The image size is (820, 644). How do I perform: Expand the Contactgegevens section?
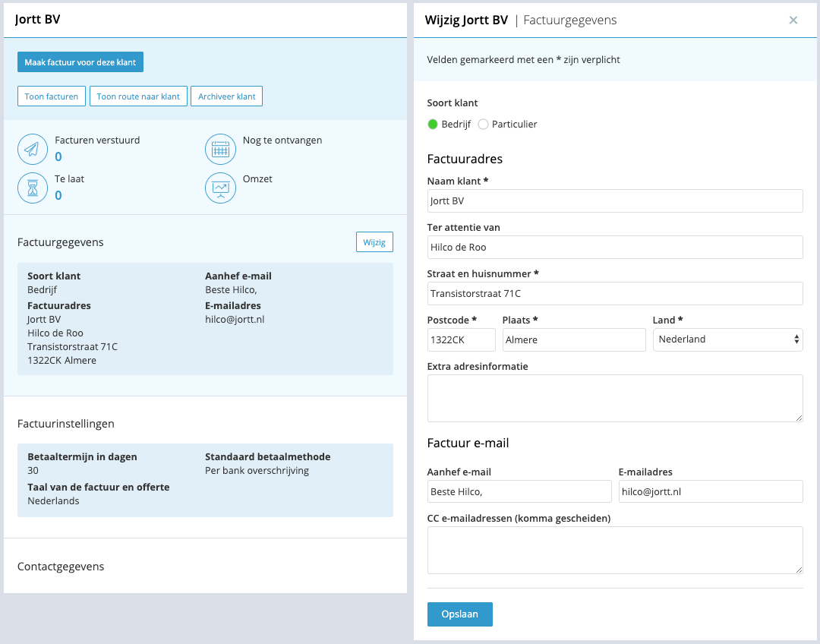pyautogui.click(x=61, y=567)
